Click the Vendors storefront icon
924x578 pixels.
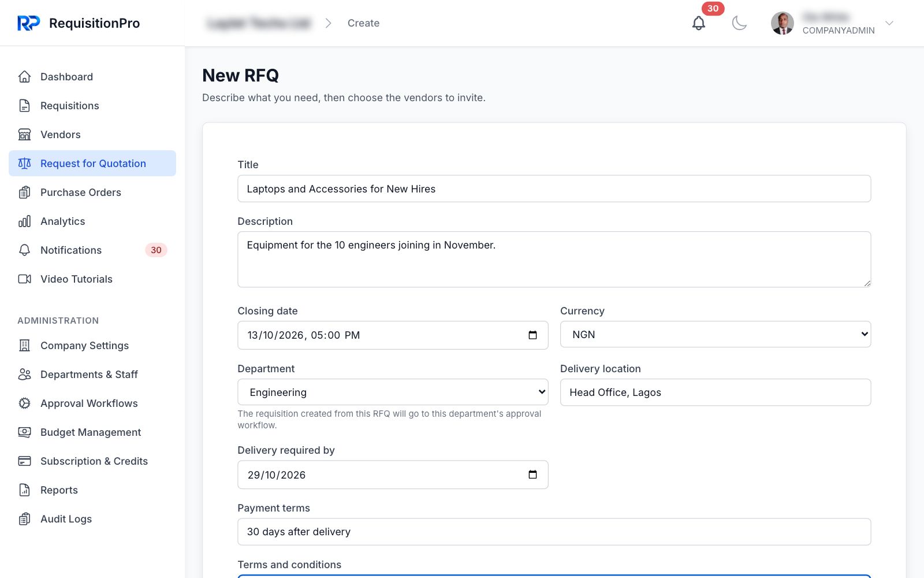(x=24, y=135)
